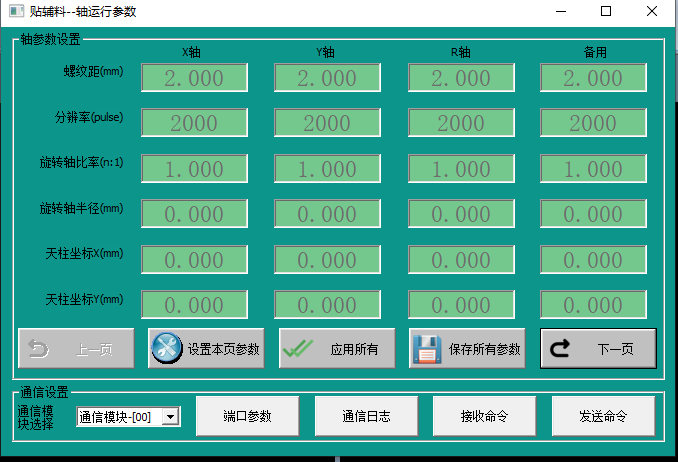678x462 pixels.
Task: Open the 通信模块-[00] dropdown arrow
Action: [x=170, y=417]
